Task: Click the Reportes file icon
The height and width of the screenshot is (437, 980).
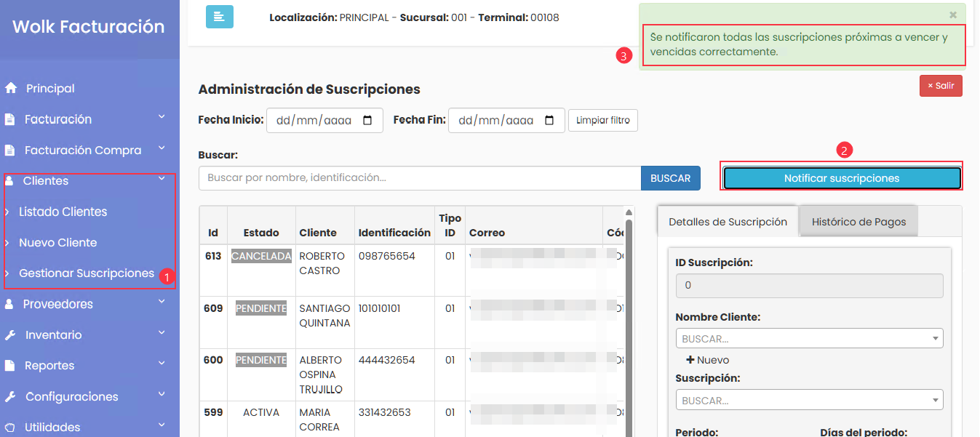Action: (x=10, y=366)
